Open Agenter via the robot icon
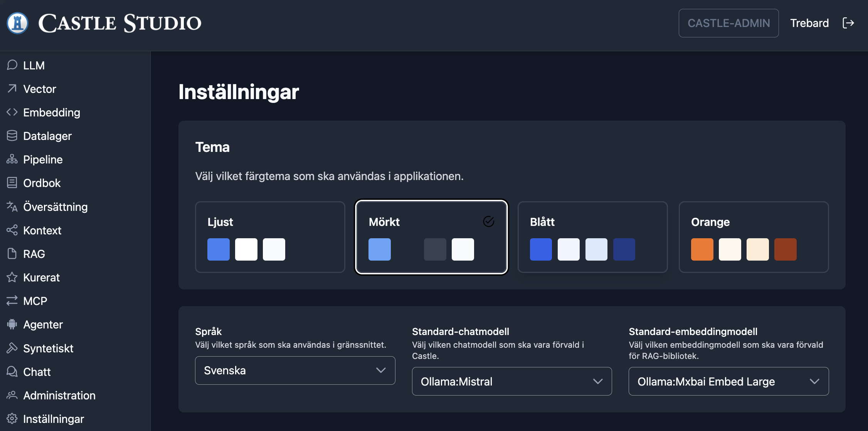This screenshot has width=868, height=431. pos(12,324)
